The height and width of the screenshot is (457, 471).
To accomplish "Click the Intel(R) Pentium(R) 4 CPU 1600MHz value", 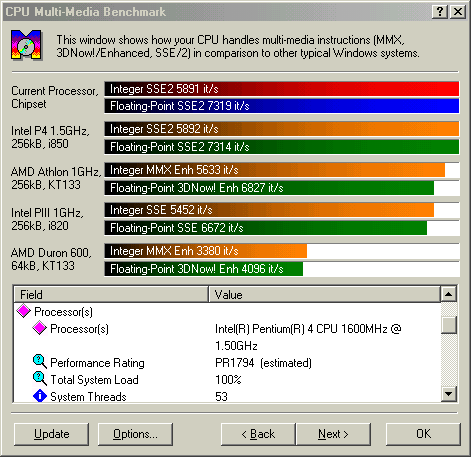I will pos(308,337).
